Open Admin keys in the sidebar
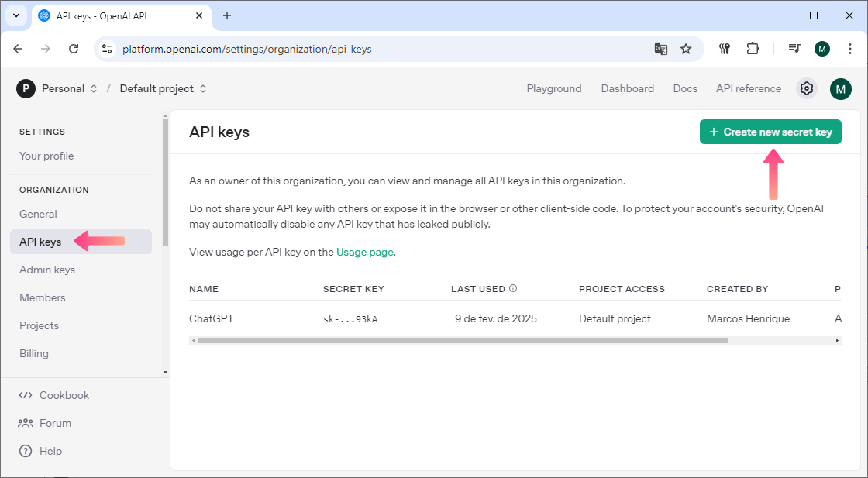 click(47, 270)
